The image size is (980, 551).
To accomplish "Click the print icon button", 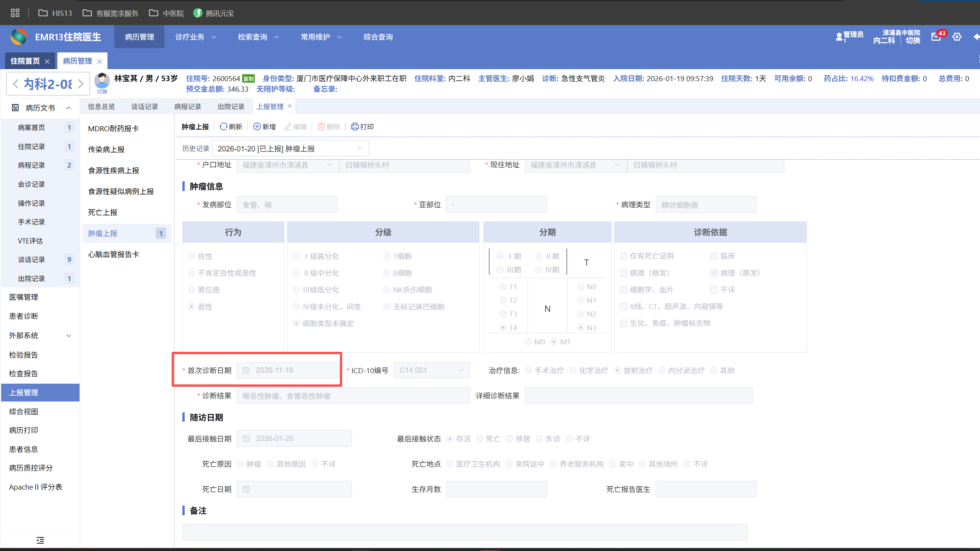I will tap(355, 127).
